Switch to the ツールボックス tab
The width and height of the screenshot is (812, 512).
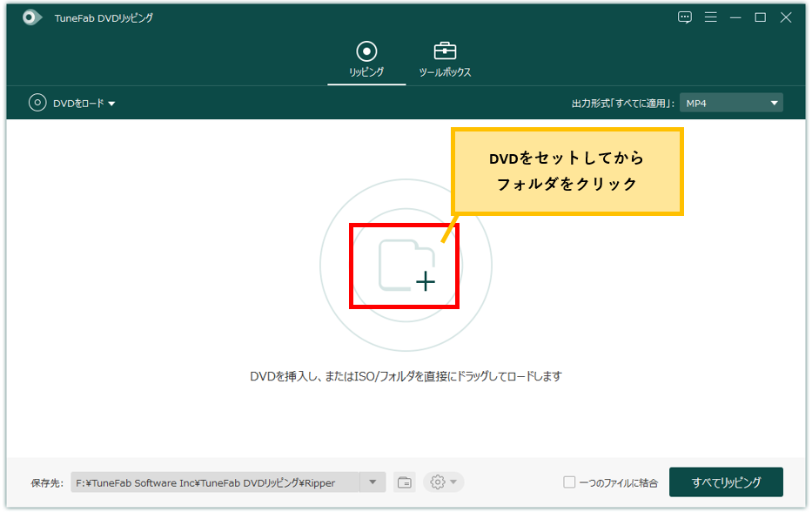(445, 59)
